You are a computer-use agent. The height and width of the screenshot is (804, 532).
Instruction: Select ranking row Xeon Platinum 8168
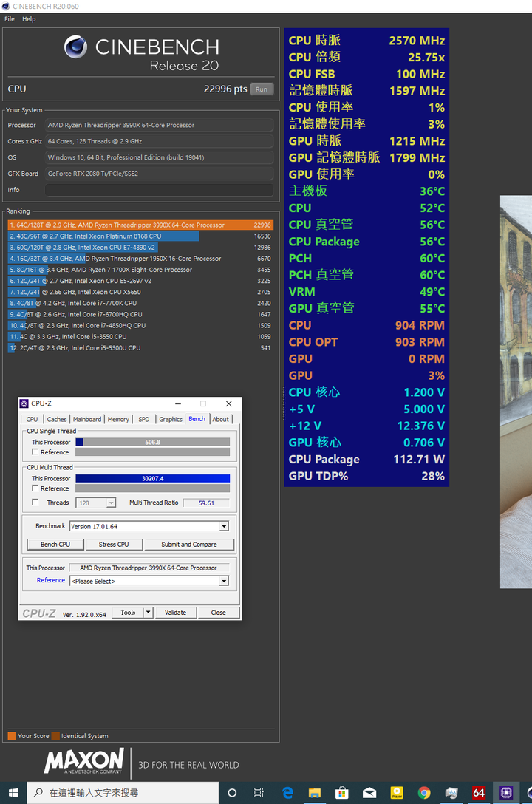coord(140,236)
